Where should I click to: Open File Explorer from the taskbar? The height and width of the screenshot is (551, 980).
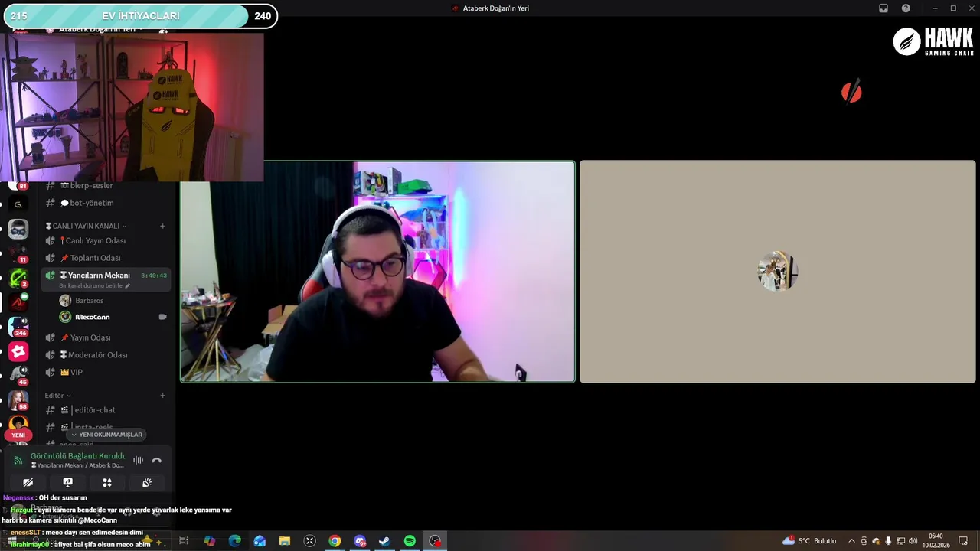(285, 541)
